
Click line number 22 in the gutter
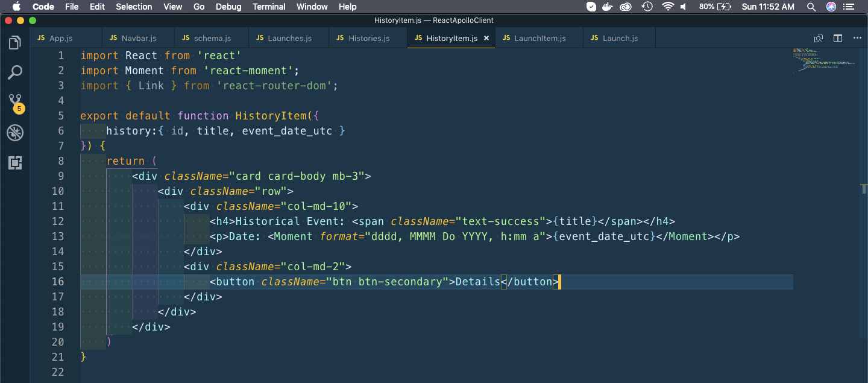point(58,372)
